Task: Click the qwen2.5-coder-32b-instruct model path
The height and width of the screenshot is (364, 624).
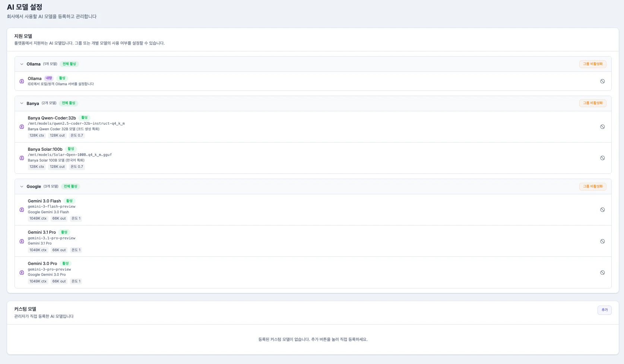Action: (76, 124)
